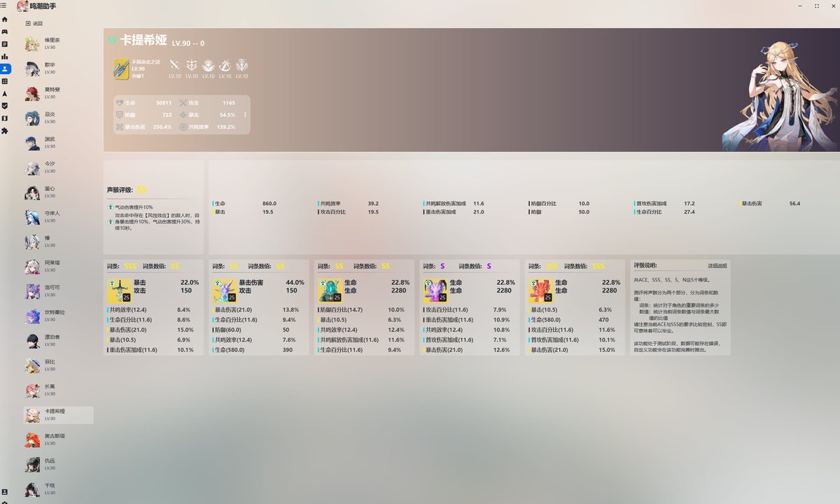The width and height of the screenshot is (840, 504).
Task: Toggle the hamburger menu at top left
Action: pyautogui.click(x=5, y=6)
